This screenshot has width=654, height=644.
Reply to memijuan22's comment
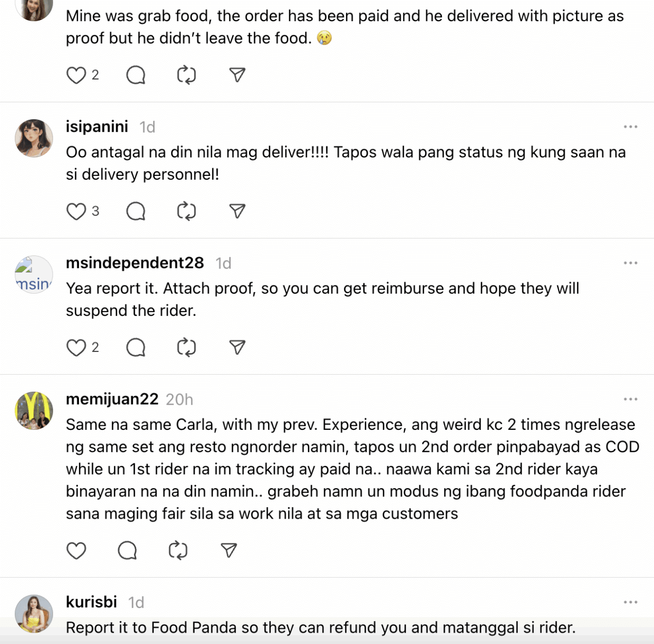pos(128,551)
